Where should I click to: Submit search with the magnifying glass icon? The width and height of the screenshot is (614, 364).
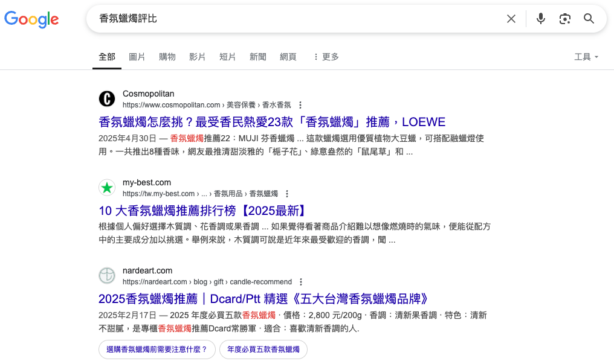point(589,18)
